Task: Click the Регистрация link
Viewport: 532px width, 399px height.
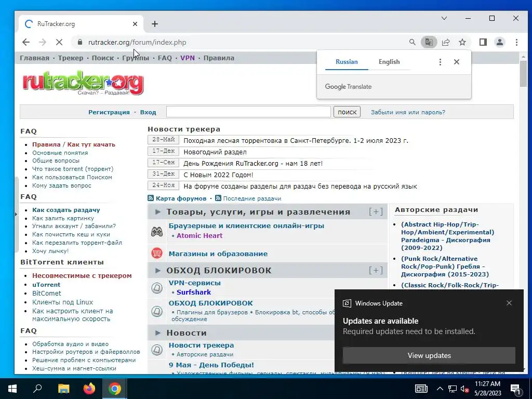Action: point(109,112)
